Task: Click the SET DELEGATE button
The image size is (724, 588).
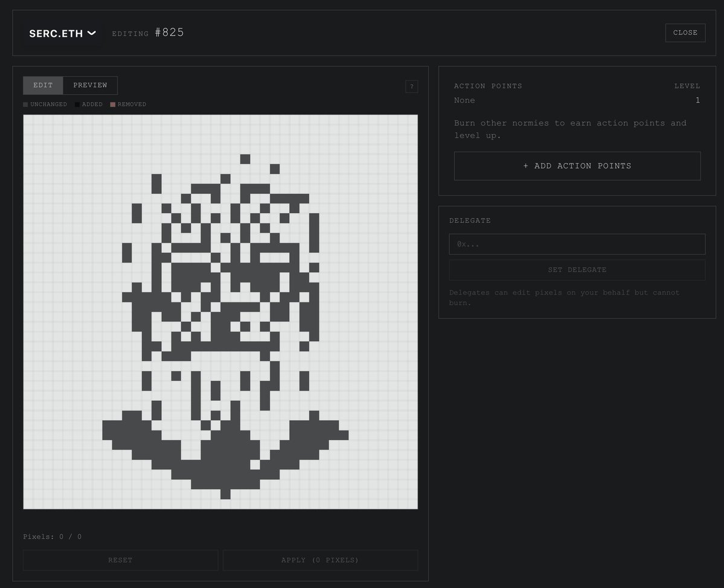Action: pos(577,270)
